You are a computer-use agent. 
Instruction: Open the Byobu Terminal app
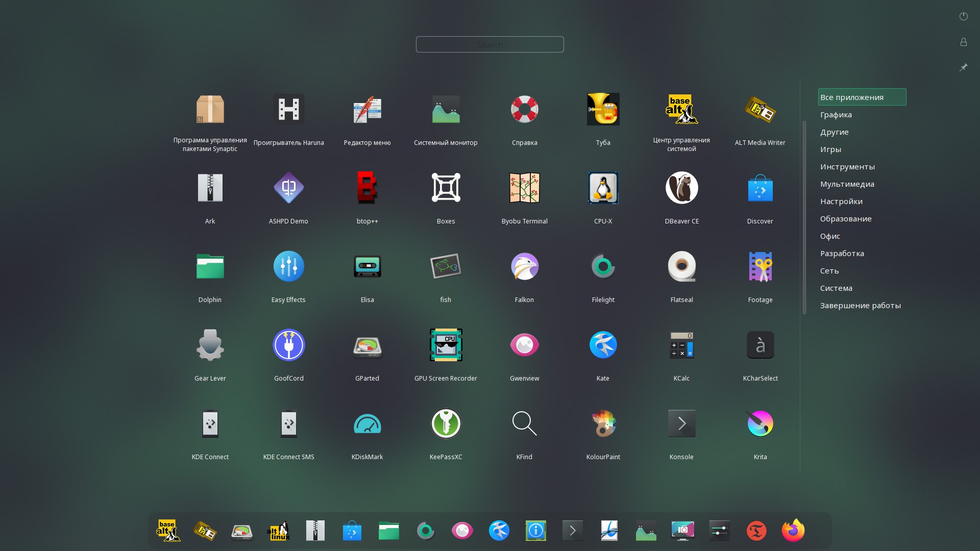[524, 188]
